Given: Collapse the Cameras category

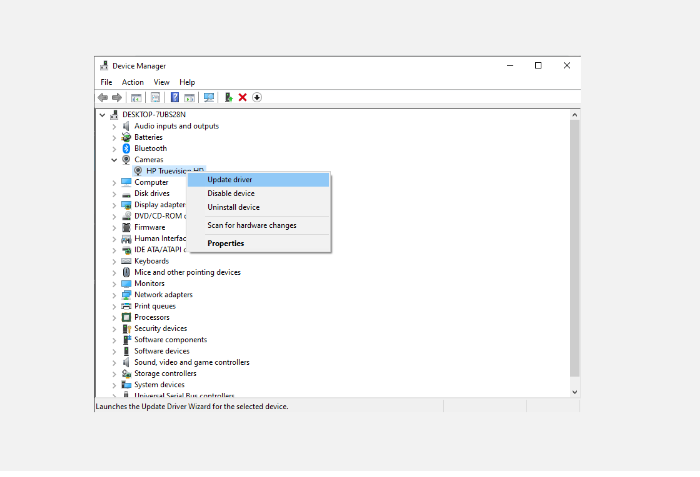Looking at the screenshot, I should [114, 159].
